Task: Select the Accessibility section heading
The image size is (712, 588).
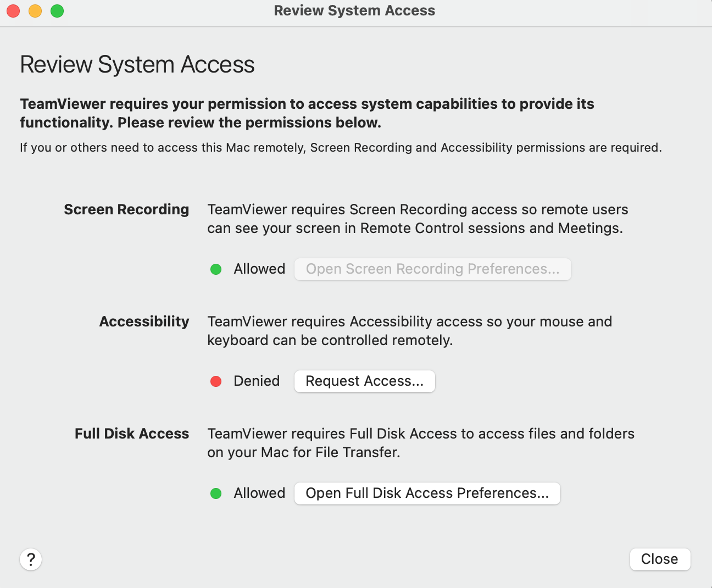Action: pyautogui.click(x=144, y=321)
